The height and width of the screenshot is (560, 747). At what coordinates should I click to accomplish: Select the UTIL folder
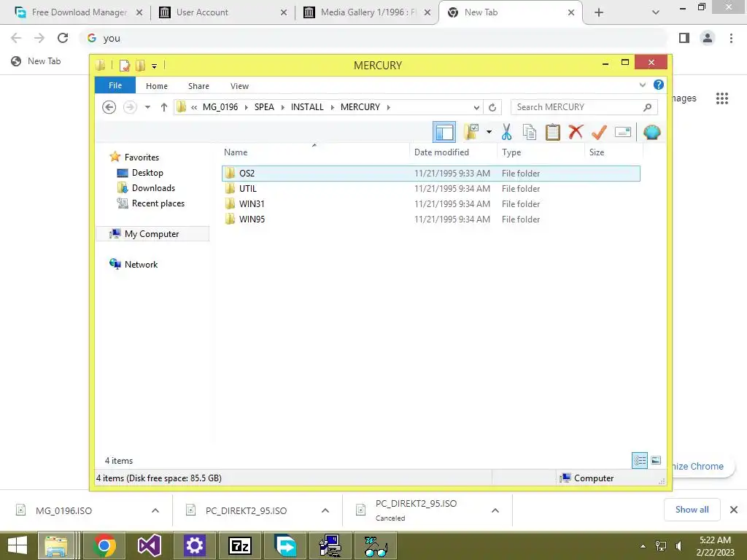click(x=430, y=189)
